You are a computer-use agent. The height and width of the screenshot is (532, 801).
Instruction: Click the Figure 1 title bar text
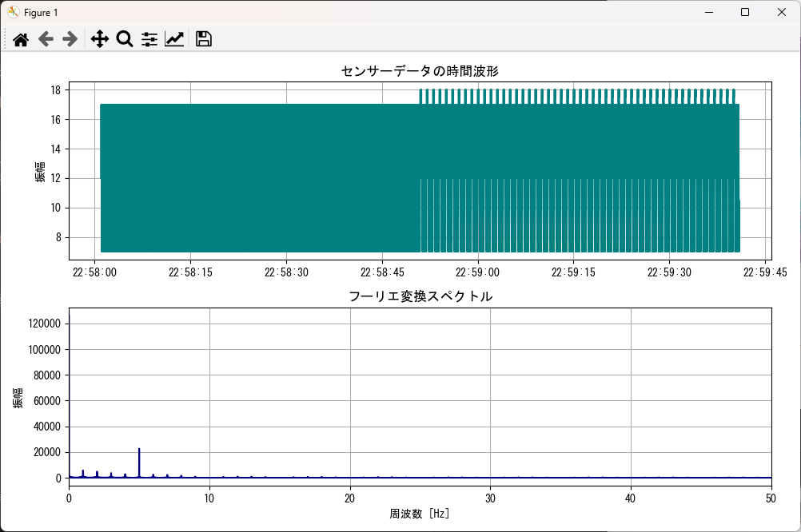tap(41, 13)
